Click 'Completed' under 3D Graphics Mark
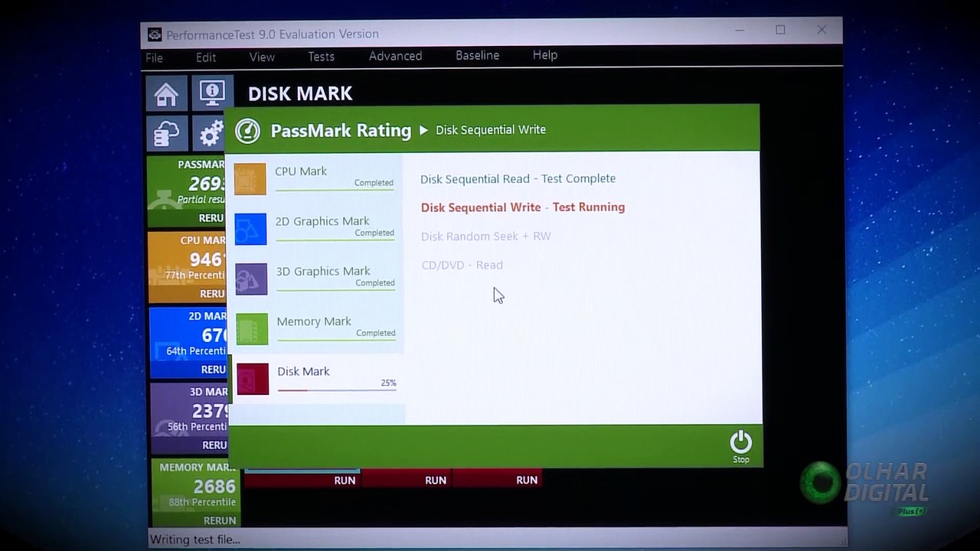The image size is (980, 551). 375,283
